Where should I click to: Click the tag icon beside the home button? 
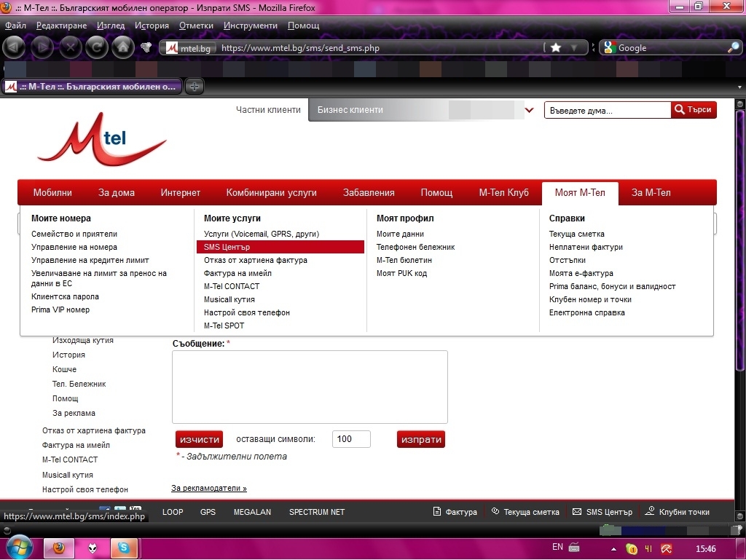[146, 47]
